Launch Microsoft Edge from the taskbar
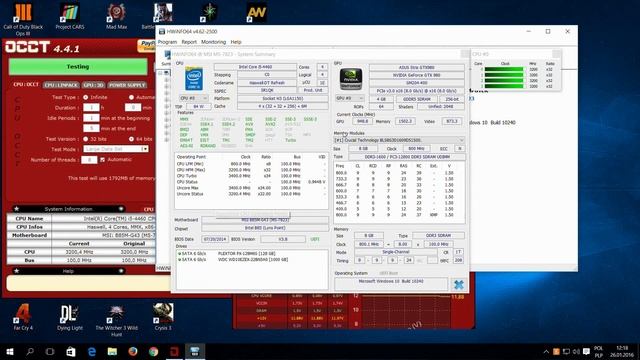The width and height of the screenshot is (640, 360). click(91, 351)
